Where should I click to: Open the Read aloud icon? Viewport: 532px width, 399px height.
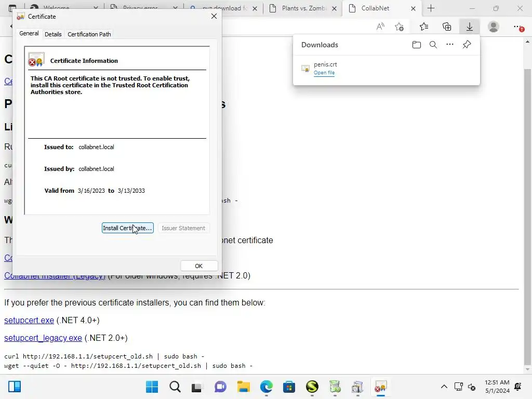380,26
